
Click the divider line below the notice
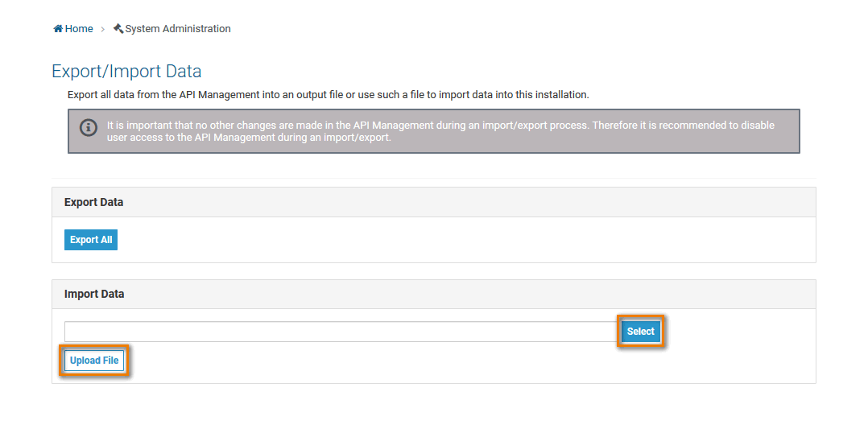pyautogui.click(x=433, y=178)
